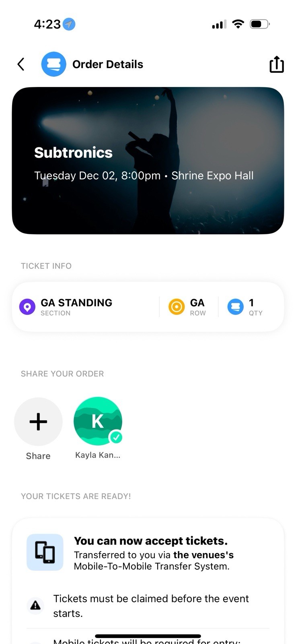Open the Subtronics event banner
This screenshot has width=296, height=644.
pyautogui.click(x=148, y=161)
